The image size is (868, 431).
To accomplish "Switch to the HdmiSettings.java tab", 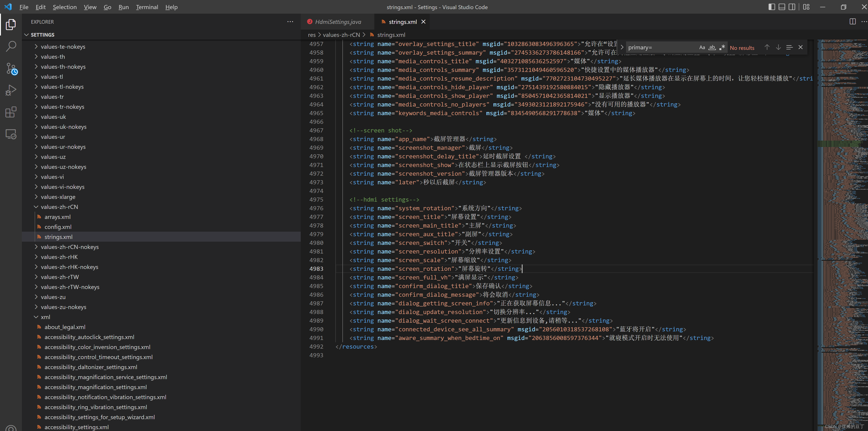I will pos(338,22).
